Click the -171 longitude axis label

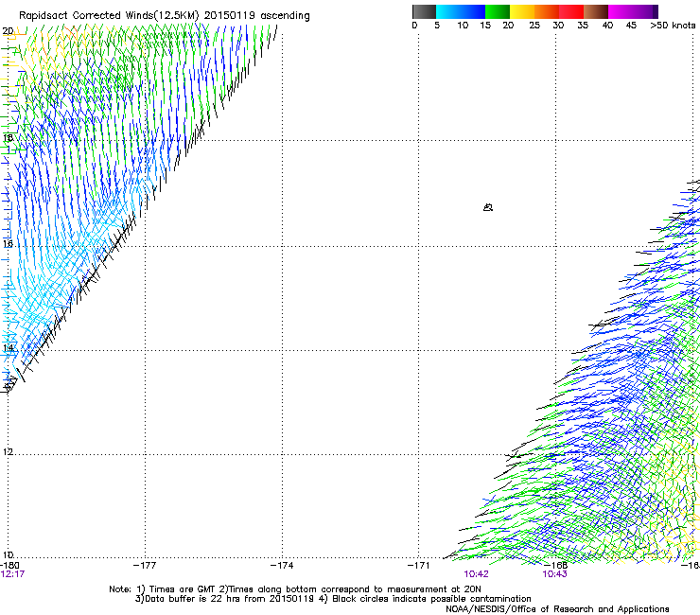click(419, 566)
